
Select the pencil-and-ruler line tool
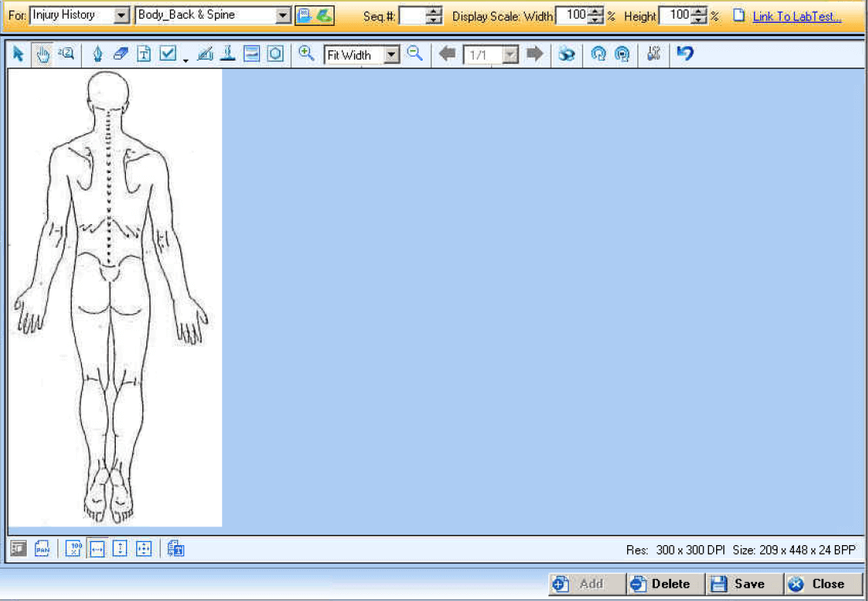pyautogui.click(x=205, y=54)
